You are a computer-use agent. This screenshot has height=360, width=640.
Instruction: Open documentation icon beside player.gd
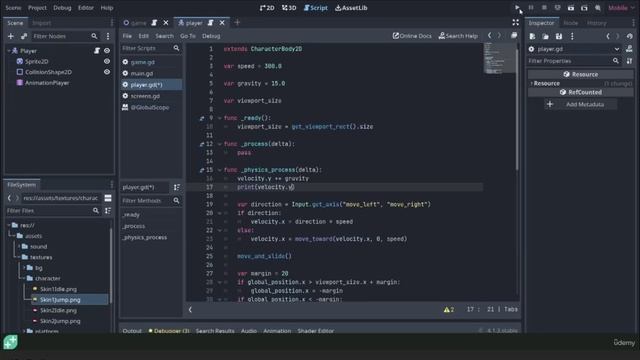coord(629,49)
